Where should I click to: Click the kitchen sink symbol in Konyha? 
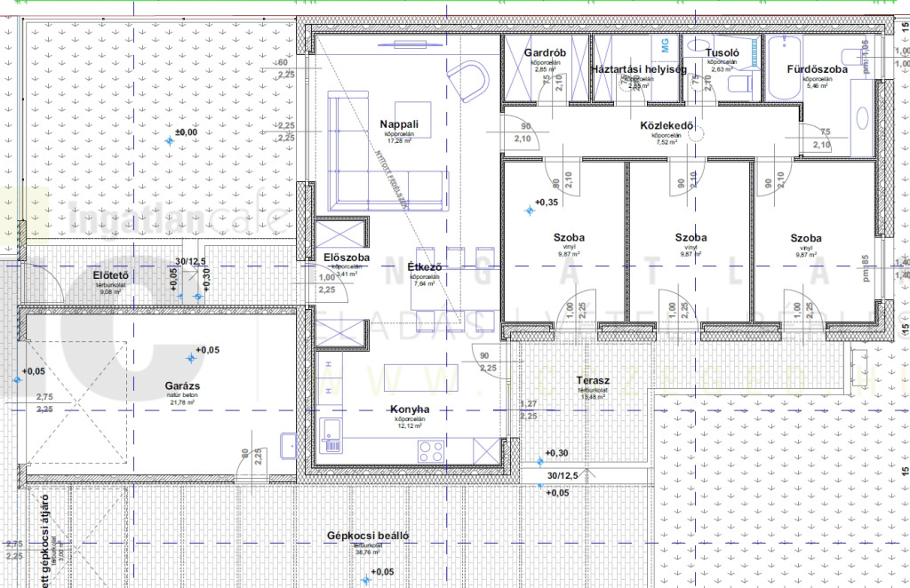332,433
